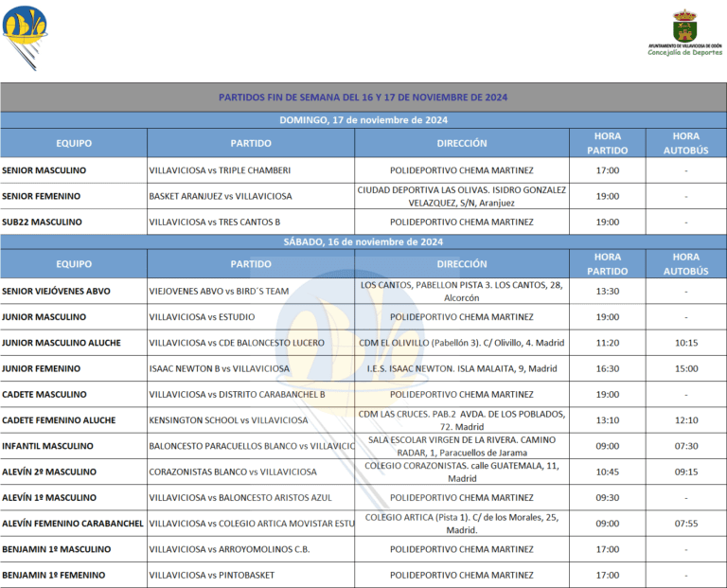Click 'VILLAVICIOSA vs TRIPLE CHAMBERI' match cell
727x588 pixels.
coord(251,170)
